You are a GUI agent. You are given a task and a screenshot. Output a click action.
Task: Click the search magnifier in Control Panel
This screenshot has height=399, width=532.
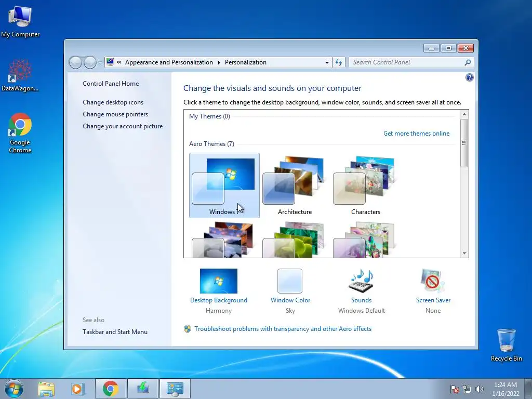click(x=468, y=62)
